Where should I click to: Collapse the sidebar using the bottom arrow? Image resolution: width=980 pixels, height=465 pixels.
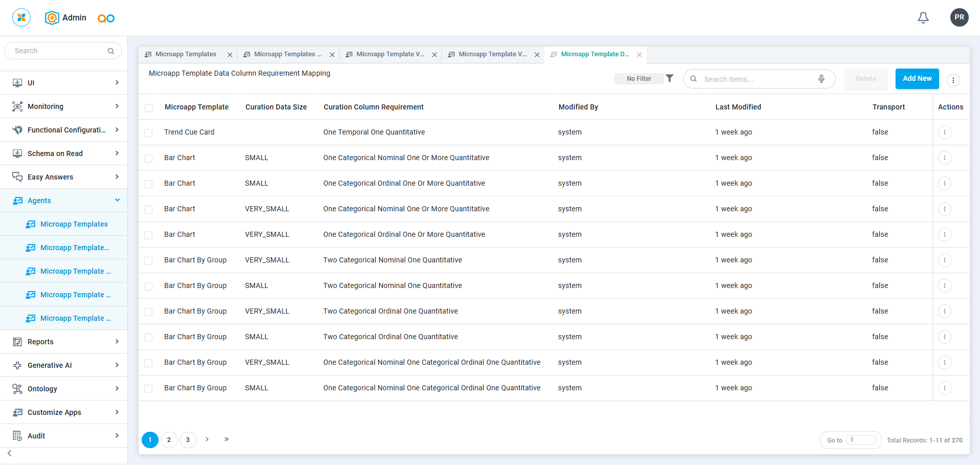(9, 453)
